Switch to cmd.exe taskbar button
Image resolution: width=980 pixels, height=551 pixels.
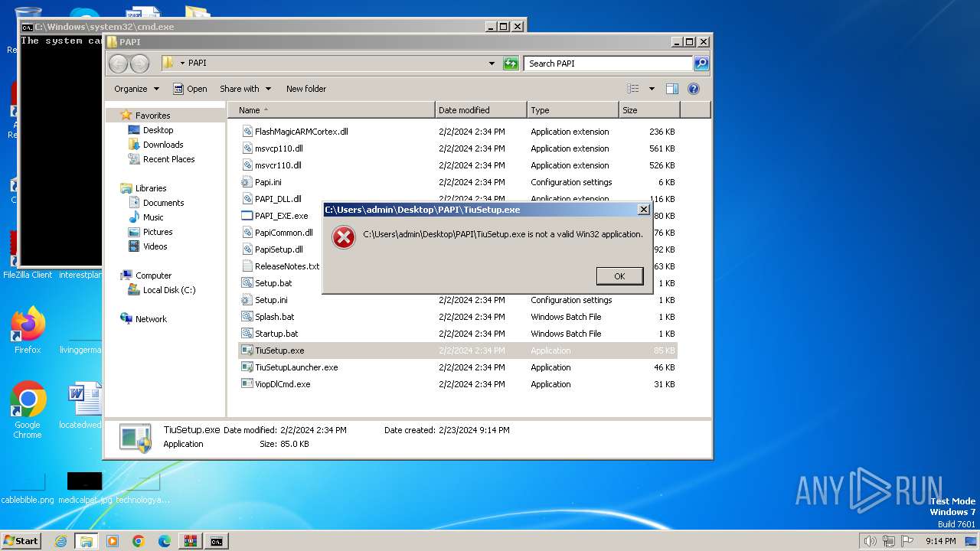(217, 541)
